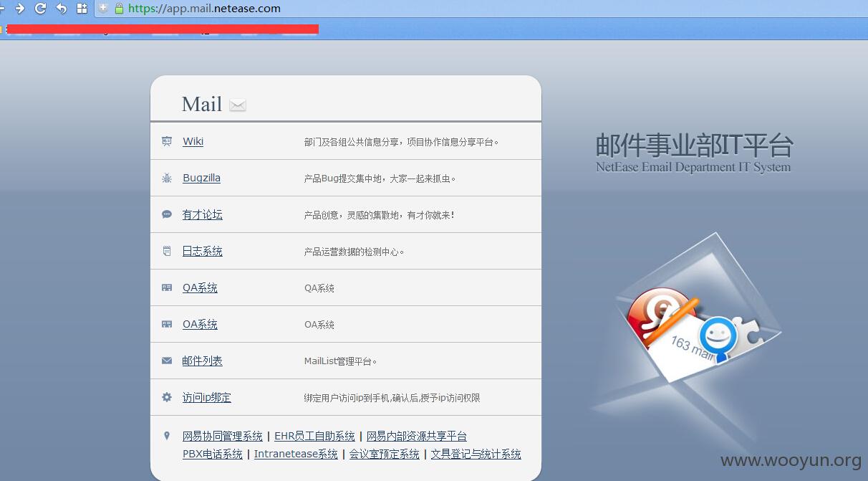The width and height of the screenshot is (868, 481).
Task: Click the undo/restore arrow icon
Action: pyautogui.click(x=62, y=9)
